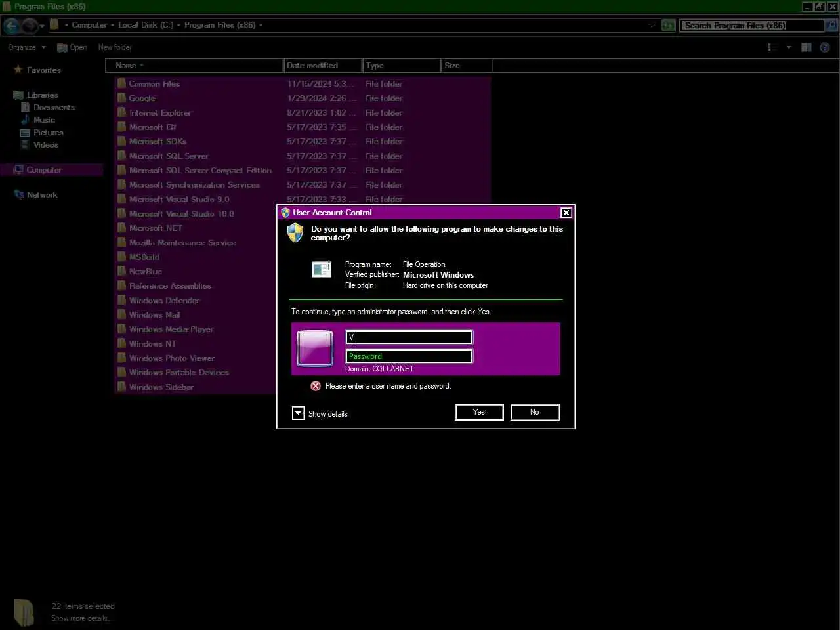Open the Organize menu
Viewport: 840px width, 630px height.
27,47
